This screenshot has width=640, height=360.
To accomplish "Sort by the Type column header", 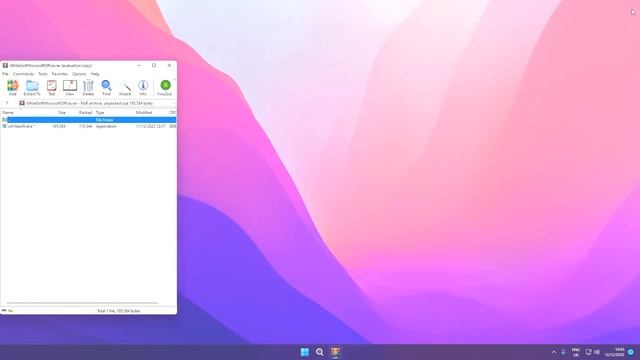I will 100,113.
